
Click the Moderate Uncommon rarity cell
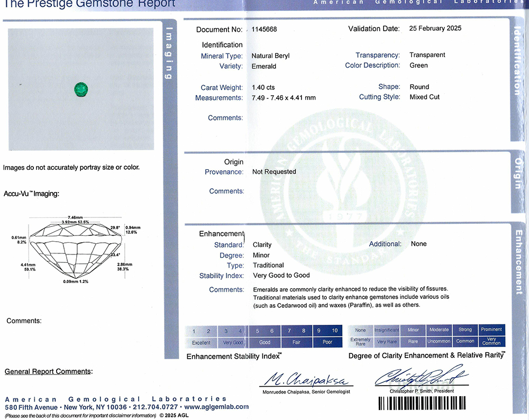coord(439,336)
